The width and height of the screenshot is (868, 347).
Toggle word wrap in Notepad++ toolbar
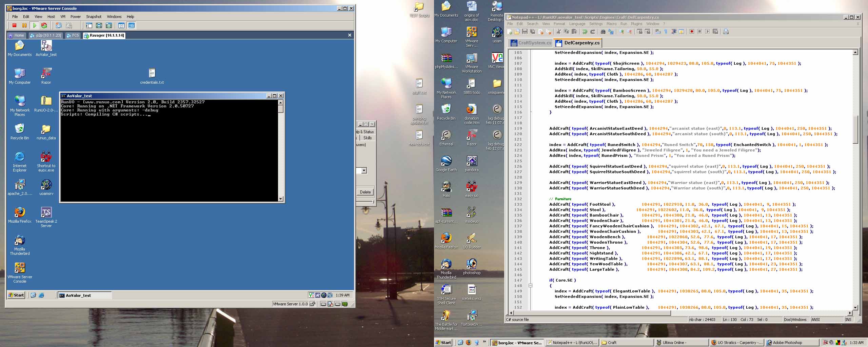click(658, 32)
